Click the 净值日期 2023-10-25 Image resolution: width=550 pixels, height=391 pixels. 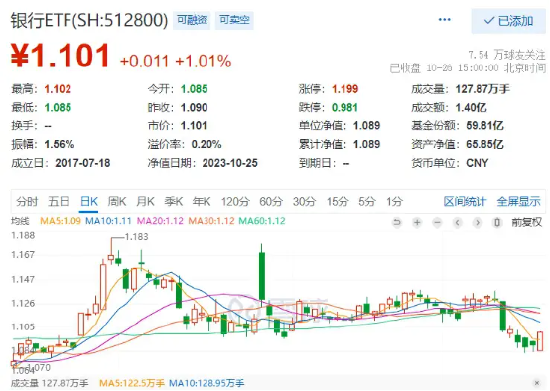click(x=230, y=163)
